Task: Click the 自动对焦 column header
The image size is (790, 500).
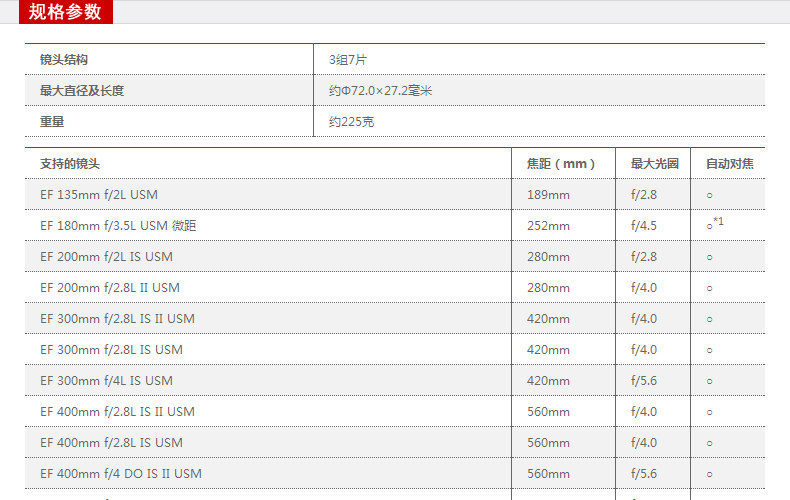Action: (730, 163)
